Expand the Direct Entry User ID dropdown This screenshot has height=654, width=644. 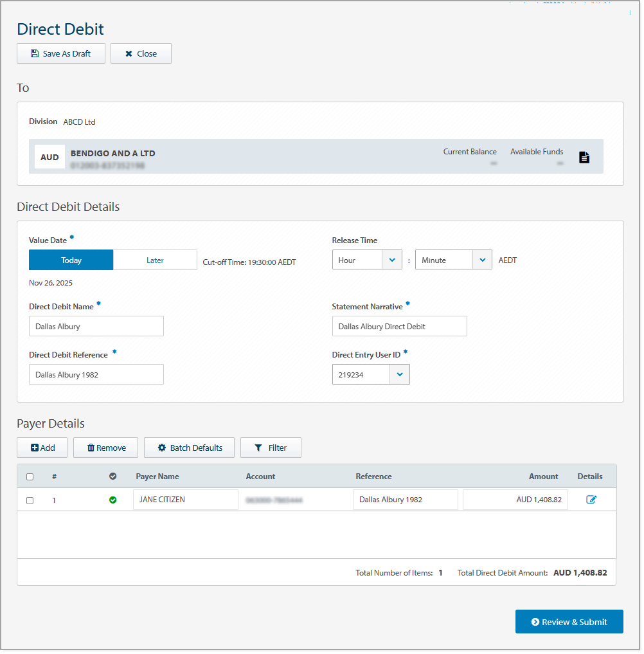[x=400, y=374]
